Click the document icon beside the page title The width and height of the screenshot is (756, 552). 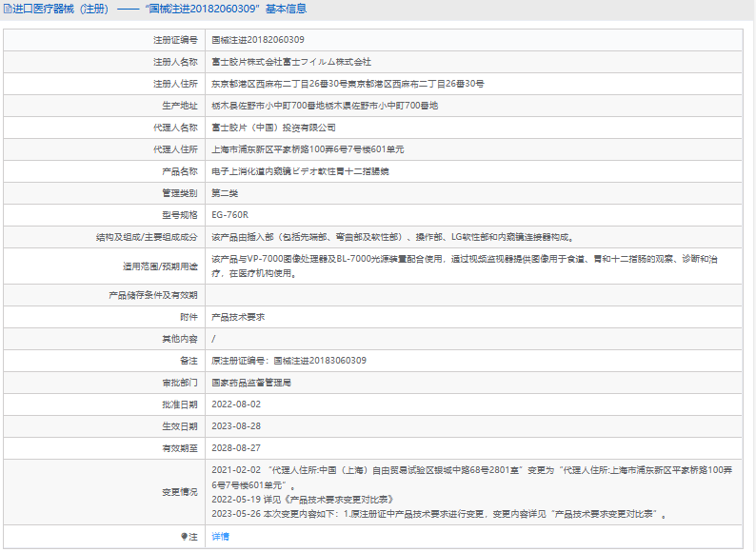coord(8,9)
